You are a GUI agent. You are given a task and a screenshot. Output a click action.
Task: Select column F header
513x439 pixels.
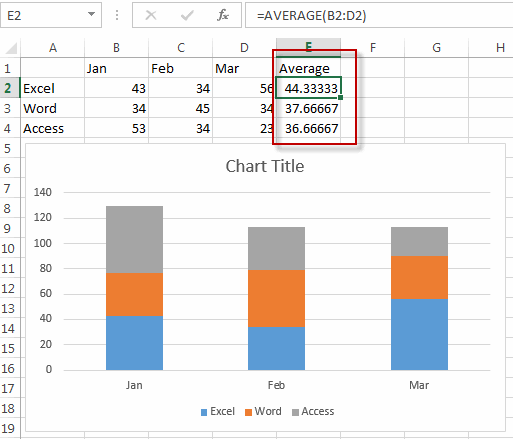[x=372, y=48]
